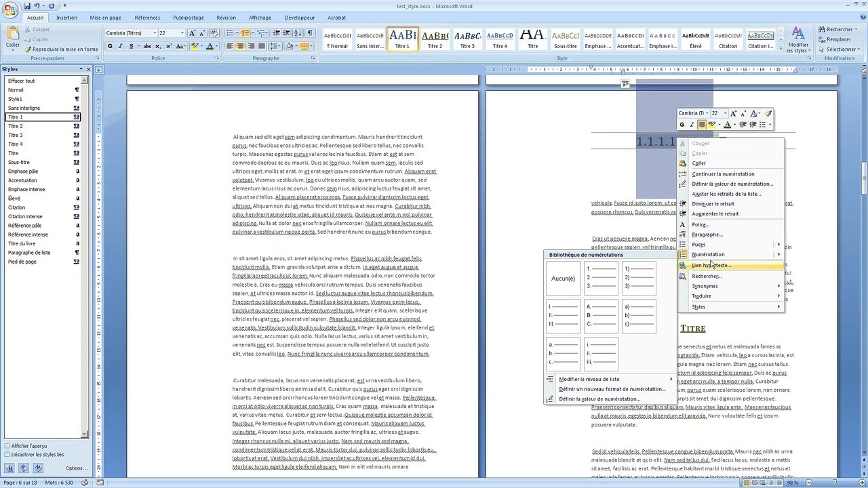Image resolution: width=868 pixels, height=488 pixels.
Task: Switch to the Mise en page tab
Action: [105, 18]
